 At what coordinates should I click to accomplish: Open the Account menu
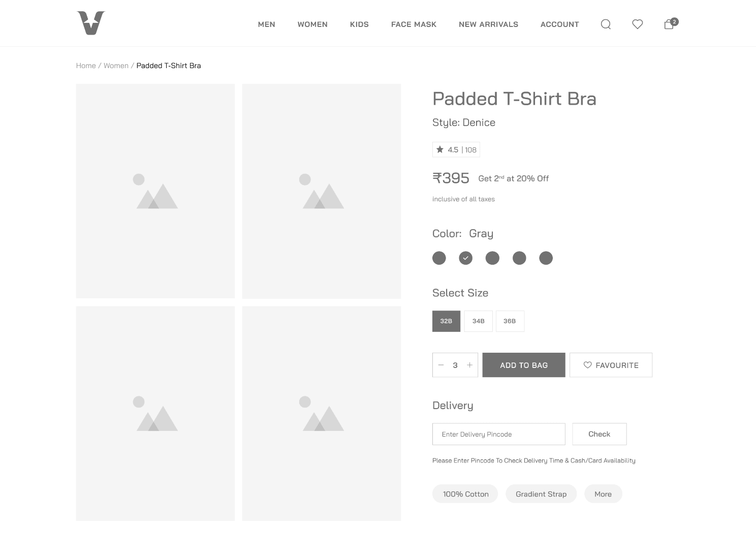pos(559,24)
